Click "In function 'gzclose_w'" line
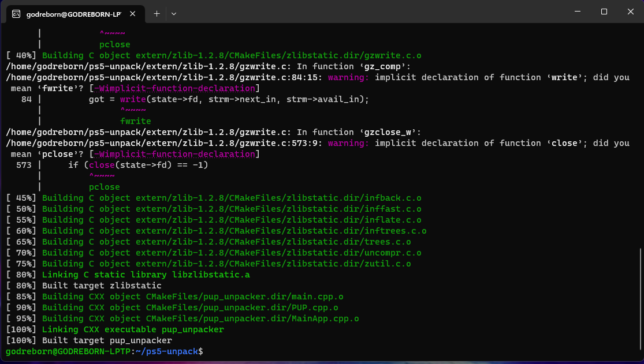This screenshot has width=644, height=364. click(x=214, y=132)
